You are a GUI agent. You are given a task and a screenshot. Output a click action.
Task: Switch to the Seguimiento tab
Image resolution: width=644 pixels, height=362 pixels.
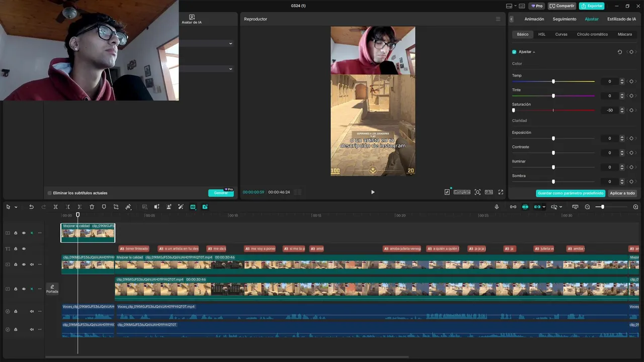(x=565, y=19)
